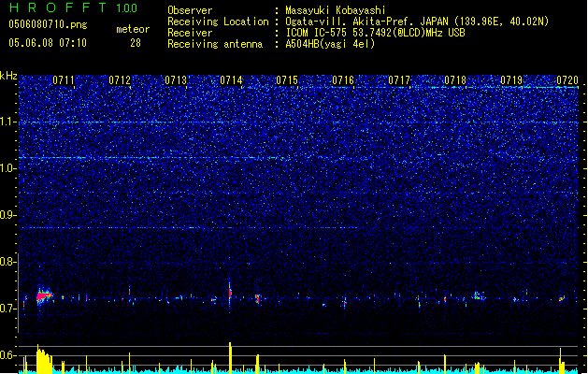Screen dimensions: 588x374
Task: Click the 0711 time marker
Action: 64,80
